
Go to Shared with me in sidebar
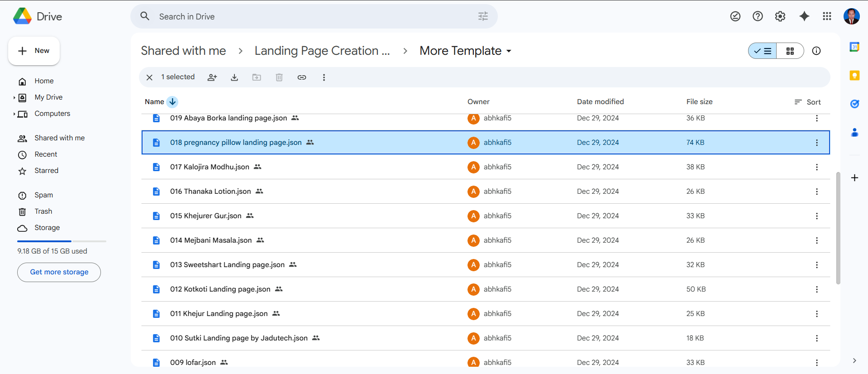(59, 138)
